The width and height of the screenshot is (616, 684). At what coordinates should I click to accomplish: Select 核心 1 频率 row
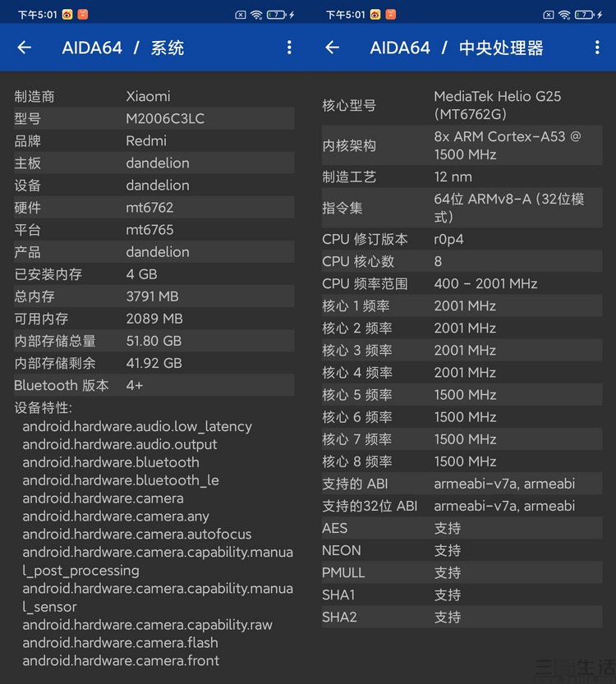pyautogui.click(x=462, y=305)
